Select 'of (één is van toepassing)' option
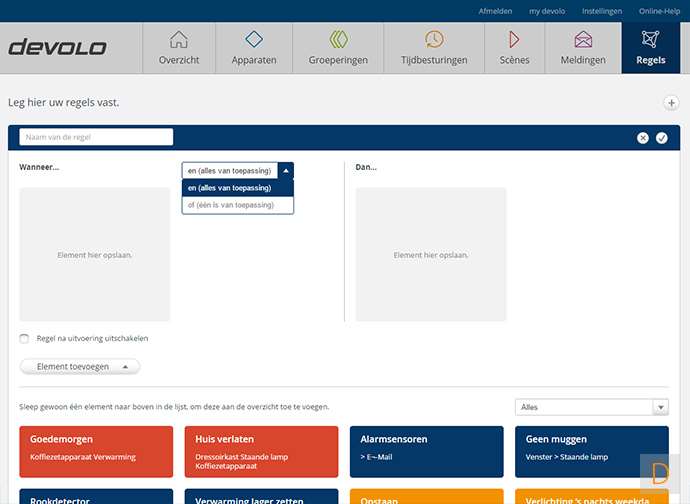 [237, 205]
